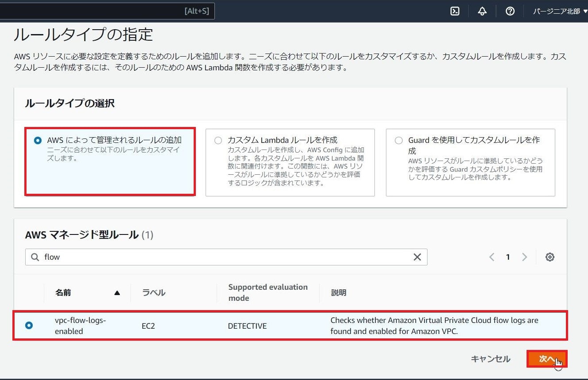Click the 説明 column header
Image resolution: width=588 pixels, height=380 pixels.
[x=339, y=292]
